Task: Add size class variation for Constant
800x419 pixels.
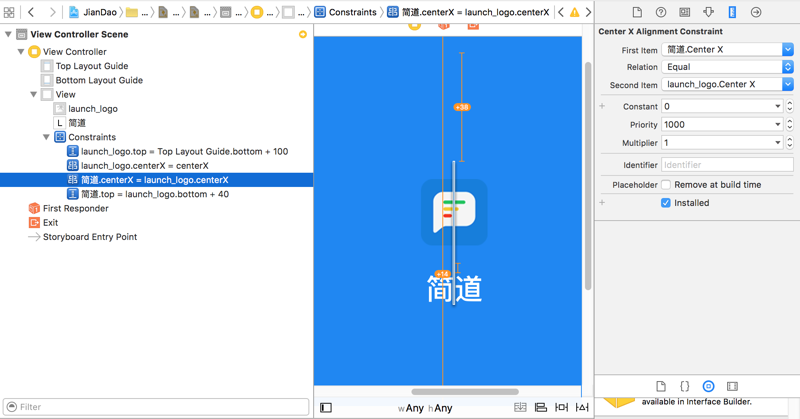Action: pos(602,106)
